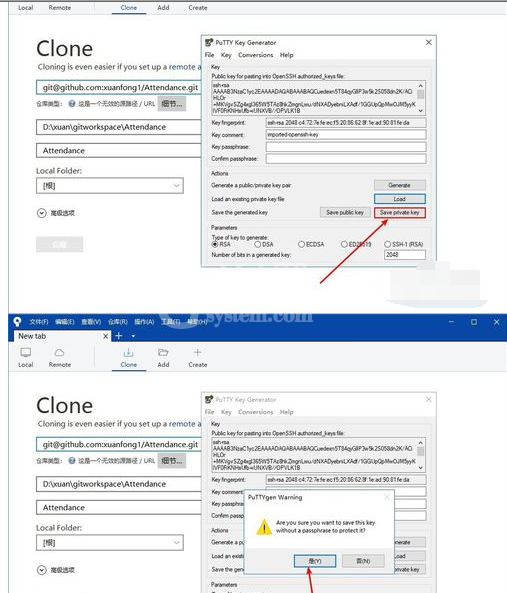Click the Create plus icon in lower toolbar
Image resolution: width=507 pixels, height=593 pixels.
point(197,352)
